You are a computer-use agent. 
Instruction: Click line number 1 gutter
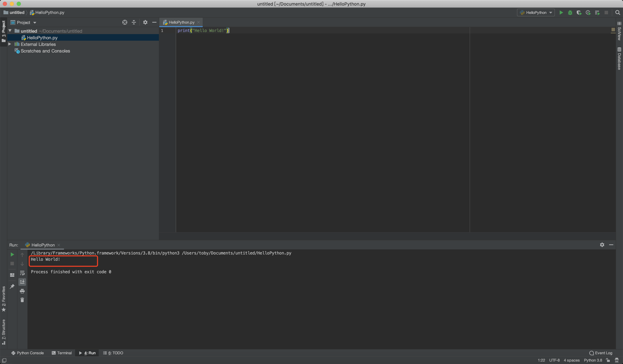162,30
